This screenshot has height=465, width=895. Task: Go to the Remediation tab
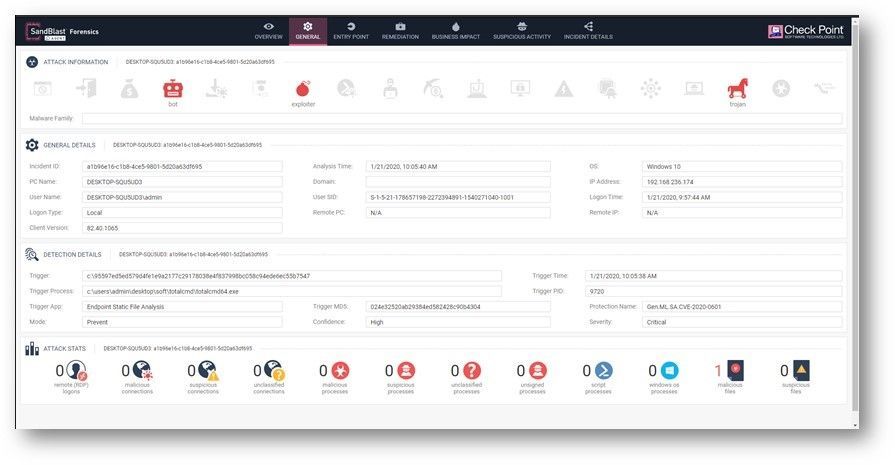click(400, 31)
